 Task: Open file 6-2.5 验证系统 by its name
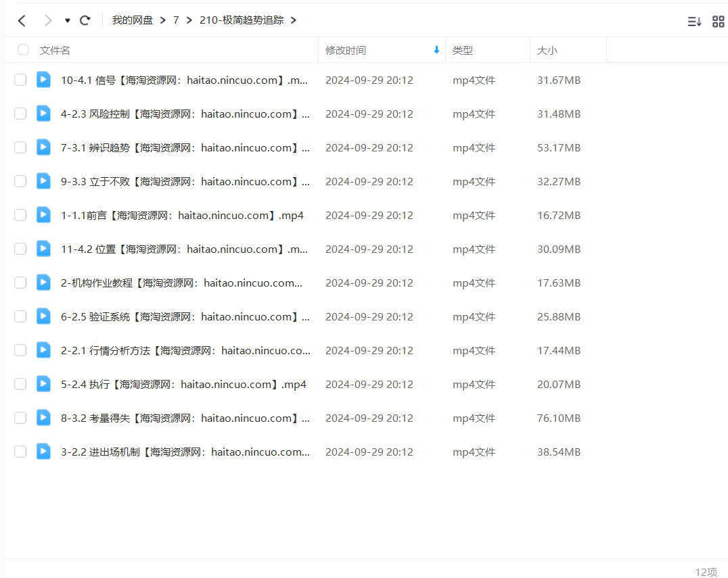pos(185,316)
